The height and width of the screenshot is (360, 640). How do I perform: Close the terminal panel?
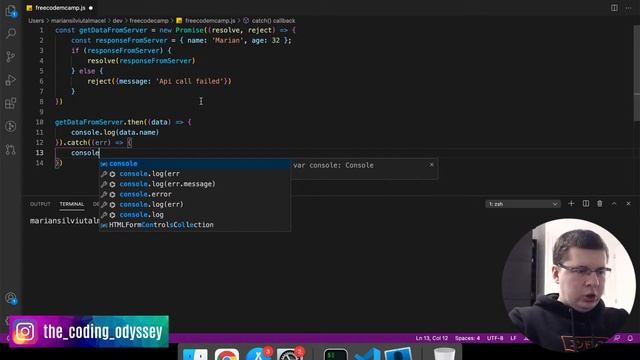[629, 203]
